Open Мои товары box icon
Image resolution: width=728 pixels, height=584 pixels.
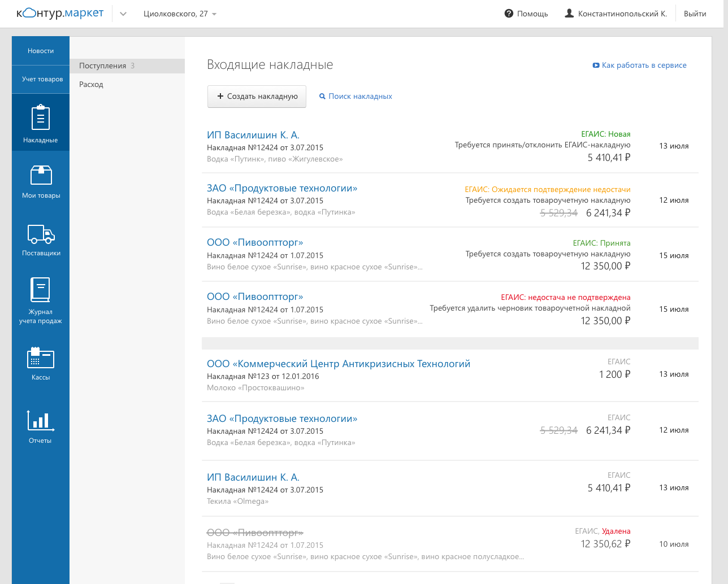point(41,175)
